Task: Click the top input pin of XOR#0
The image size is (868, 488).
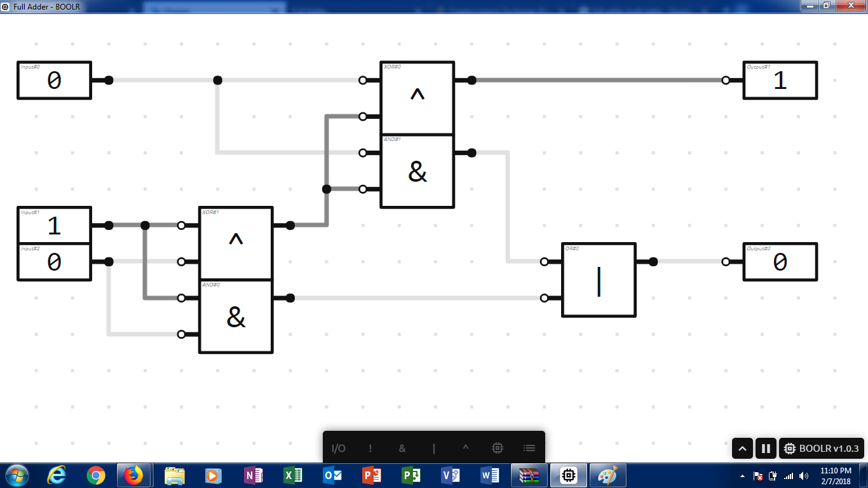Action: coord(362,80)
